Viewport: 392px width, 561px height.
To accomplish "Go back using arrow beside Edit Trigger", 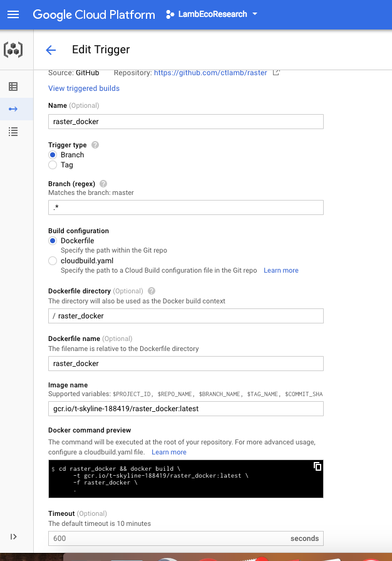I will tap(51, 50).
